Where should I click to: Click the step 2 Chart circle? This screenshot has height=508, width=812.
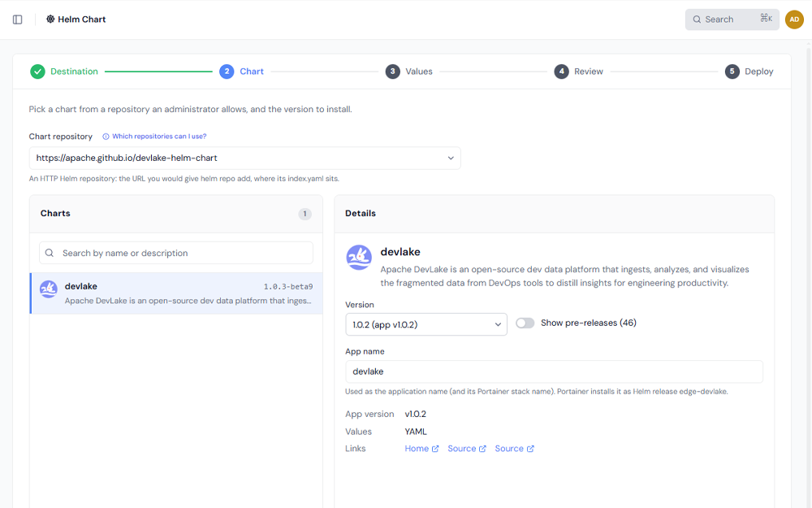coord(227,72)
